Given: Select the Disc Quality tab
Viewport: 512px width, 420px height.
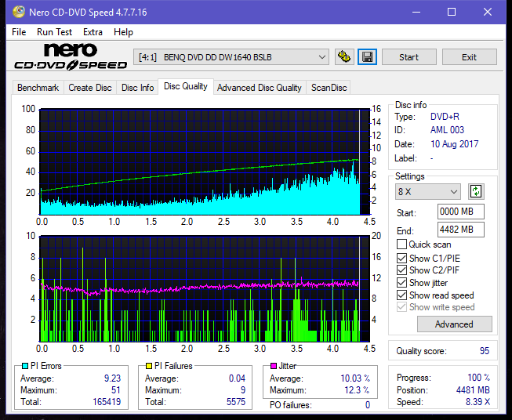Looking at the screenshot, I should [x=186, y=86].
